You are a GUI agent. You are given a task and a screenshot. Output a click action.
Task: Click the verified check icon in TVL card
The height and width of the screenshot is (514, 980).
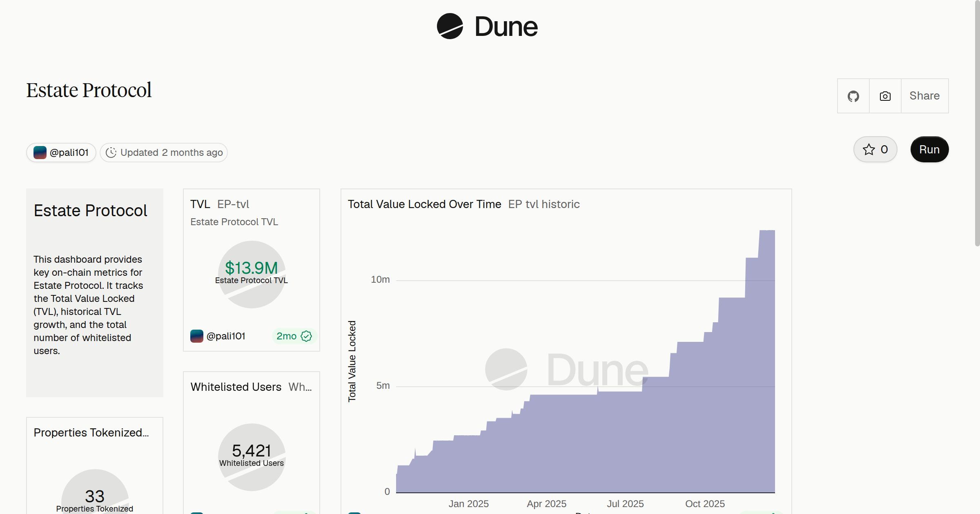(x=306, y=336)
